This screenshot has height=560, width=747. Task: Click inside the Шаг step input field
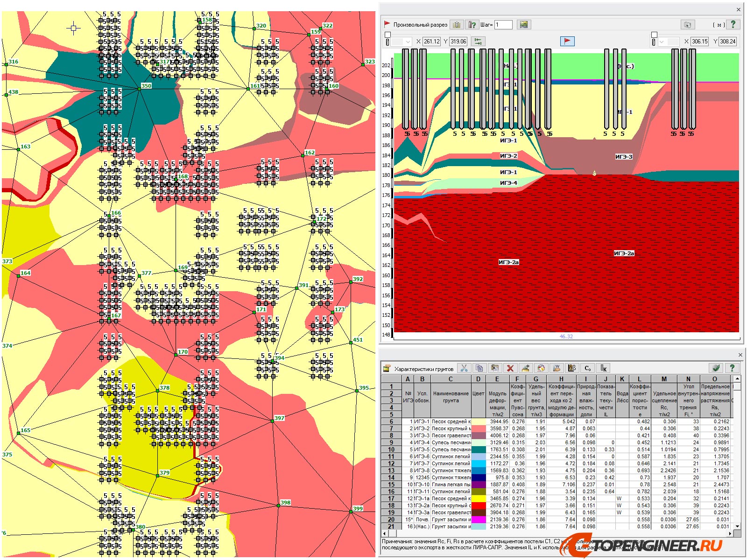[x=505, y=25]
